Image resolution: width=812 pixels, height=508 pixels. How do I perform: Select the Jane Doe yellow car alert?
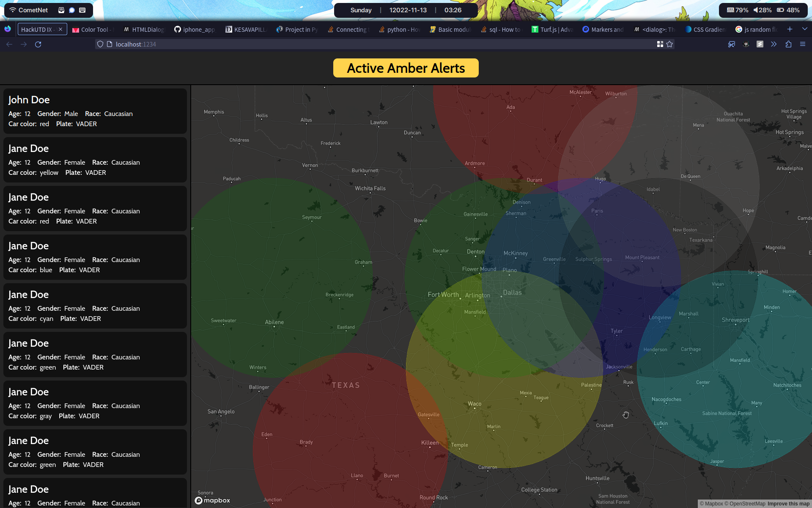point(95,160)
